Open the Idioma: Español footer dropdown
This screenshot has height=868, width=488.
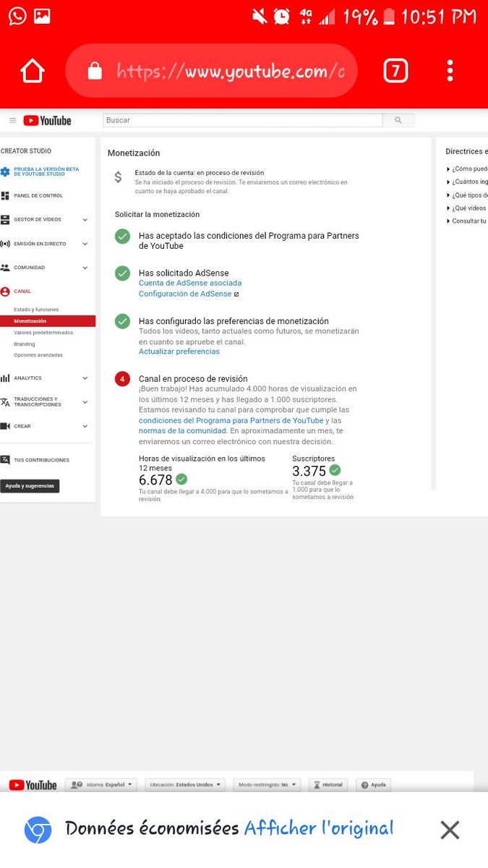(101, 785)
